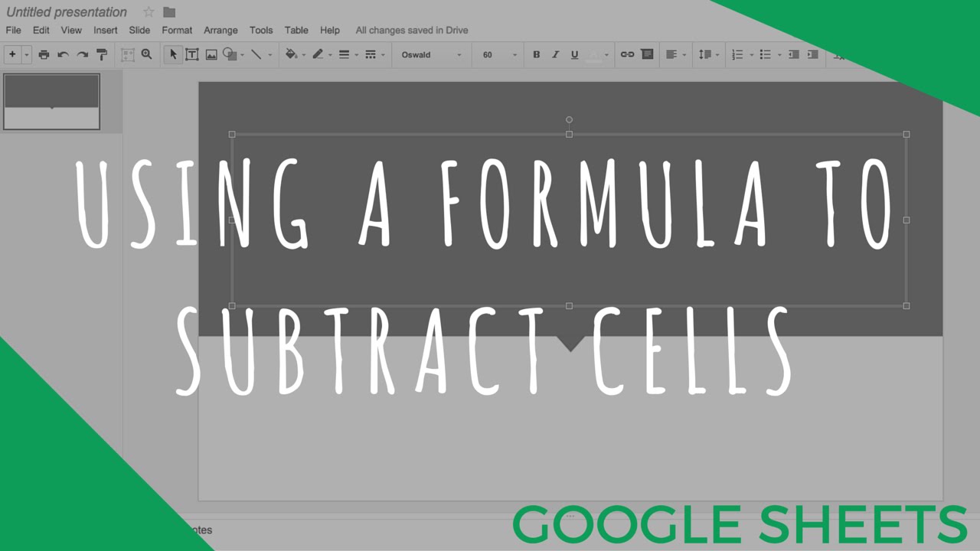The width and height of the screenshot is (980, 551).
Task: Open the View menu
Action: click(71, 30)
